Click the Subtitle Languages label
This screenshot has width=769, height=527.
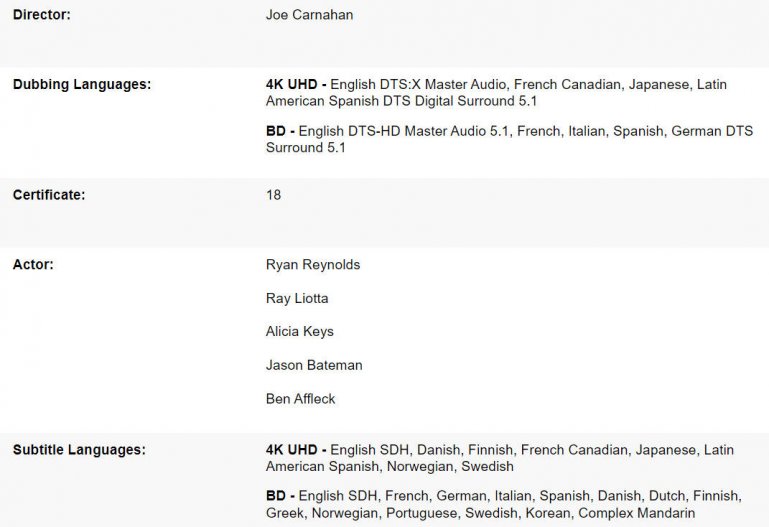coord(79,450)
